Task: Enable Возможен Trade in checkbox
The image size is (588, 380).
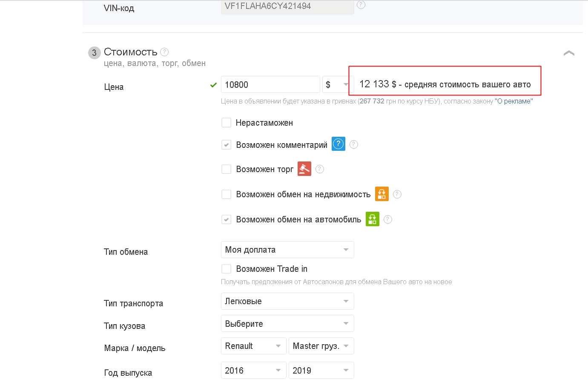Action: [x=227, y=269]
